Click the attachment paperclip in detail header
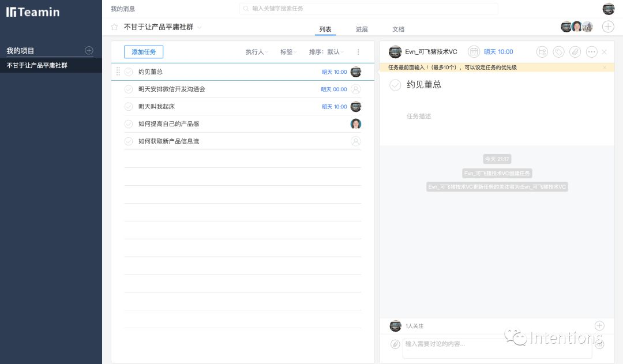This screenshot has width=623, height=364. pyautogui.click(x=575, y=52)
